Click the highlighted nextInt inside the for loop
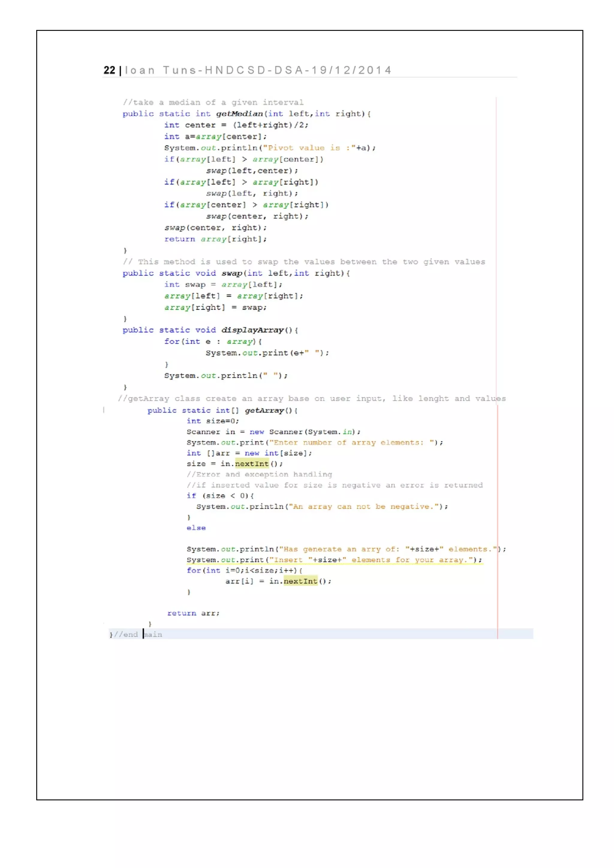 (300, 581)
